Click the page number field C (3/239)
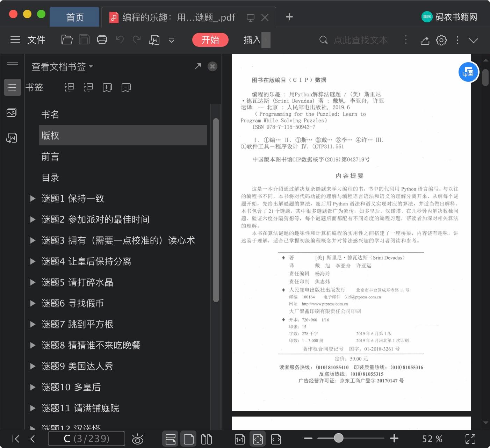 [87, 439]
